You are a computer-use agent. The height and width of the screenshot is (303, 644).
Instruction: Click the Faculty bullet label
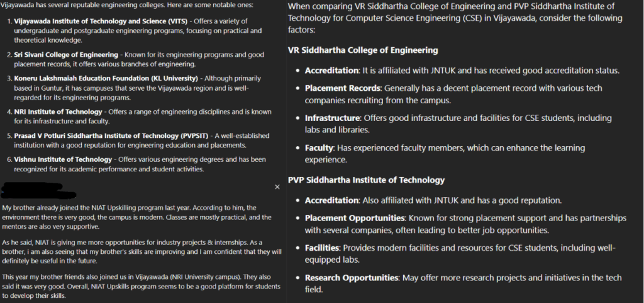coord(319,148)
